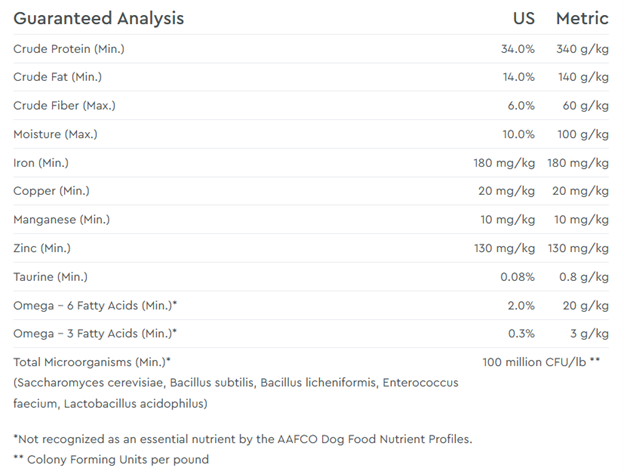Click the US column header
Screen dimensions: 624x471
coord(524,19)
